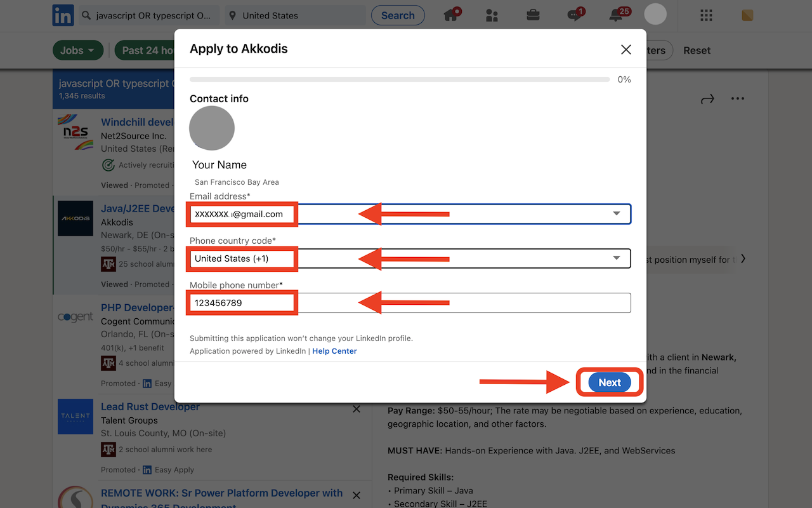Open the email address dropdown

pos(616,214)
